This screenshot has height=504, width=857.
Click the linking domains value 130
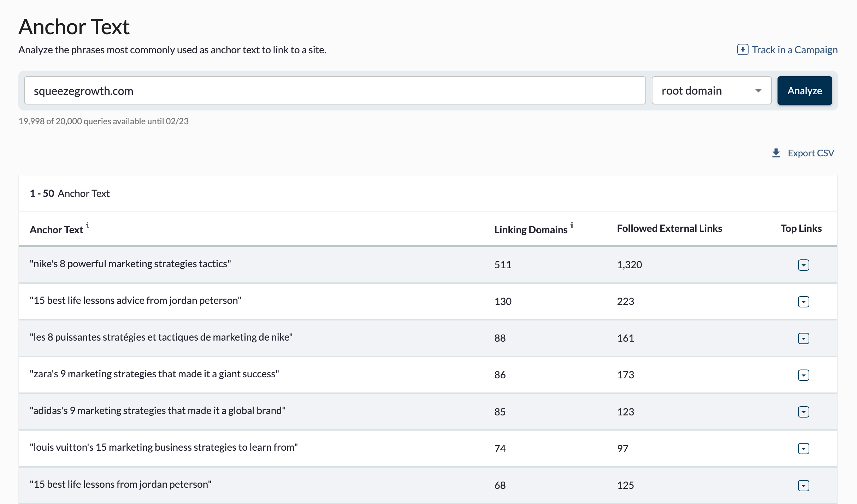click(x=503, y=301)
